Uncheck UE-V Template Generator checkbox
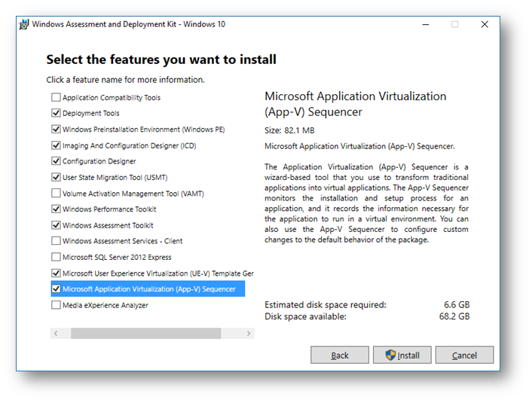 coord(56,273)
